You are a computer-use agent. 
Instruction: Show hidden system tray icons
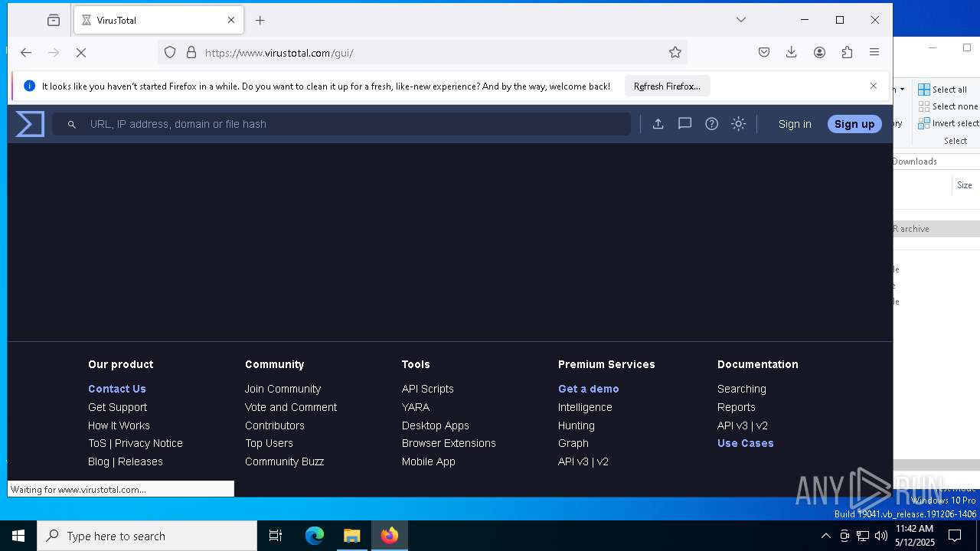(825, 536)
